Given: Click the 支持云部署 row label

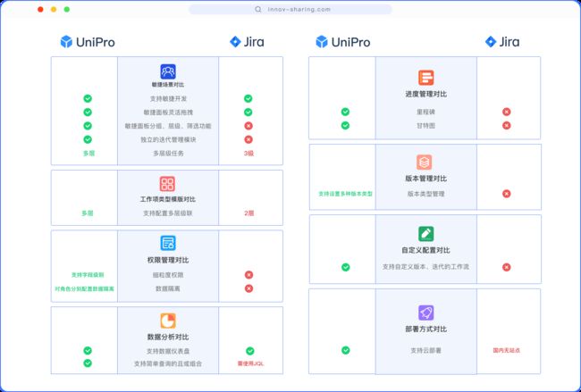Looking at the screenshot, I should click(x=425, y=350).
